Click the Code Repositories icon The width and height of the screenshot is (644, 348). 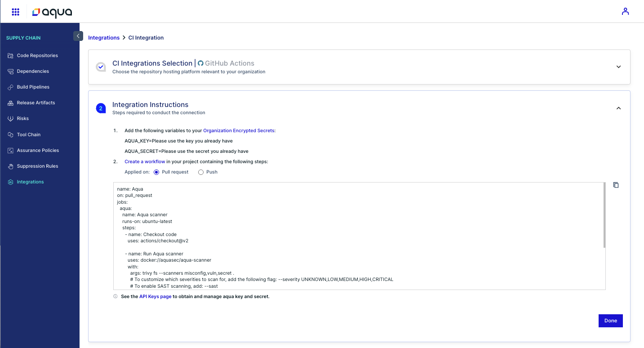point(10,56)
